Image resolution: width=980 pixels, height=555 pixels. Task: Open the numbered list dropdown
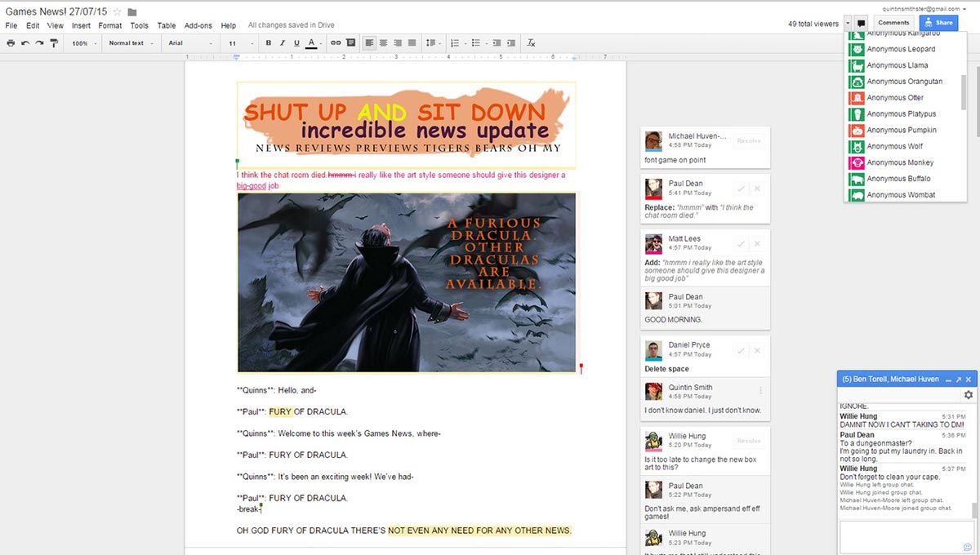(457, 43)
